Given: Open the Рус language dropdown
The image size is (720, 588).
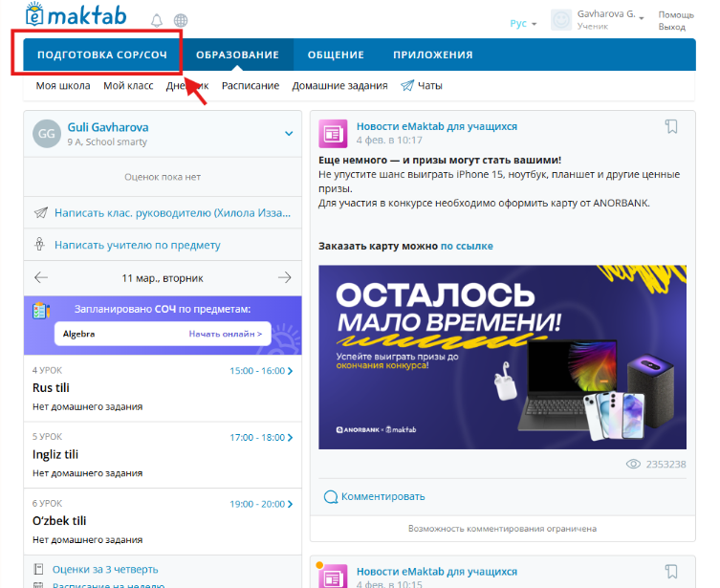Looking at the screenshot, I should (x=523, y=23).
